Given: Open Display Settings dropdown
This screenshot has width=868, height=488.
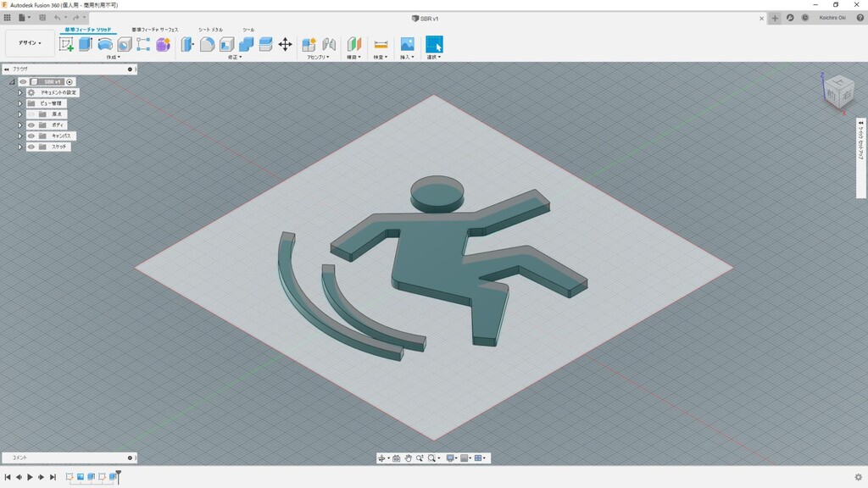Looking at the screenshot, I should 451,458.
